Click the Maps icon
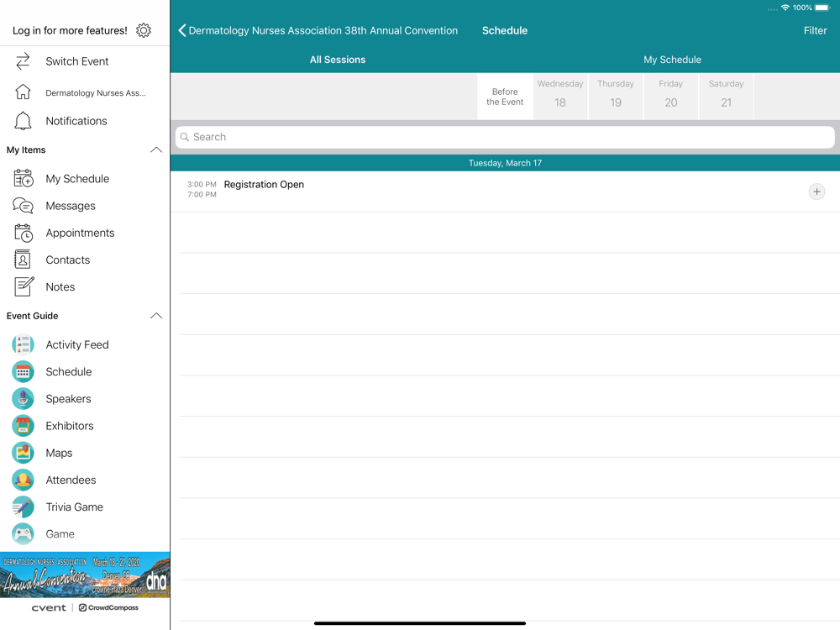The height and width of the screenshot is (630, 840). [23, 453]
